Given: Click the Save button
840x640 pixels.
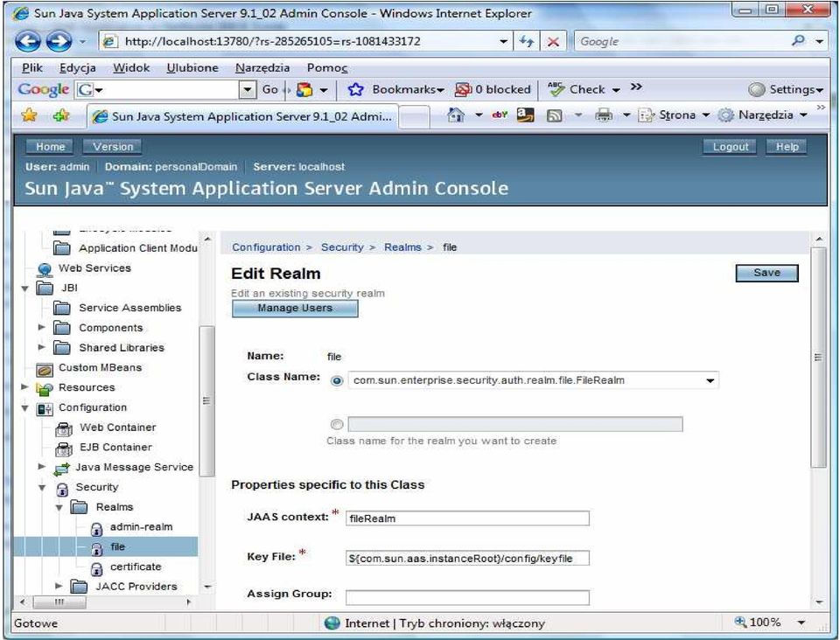Looking at the screenshot, I should (766, 273).
